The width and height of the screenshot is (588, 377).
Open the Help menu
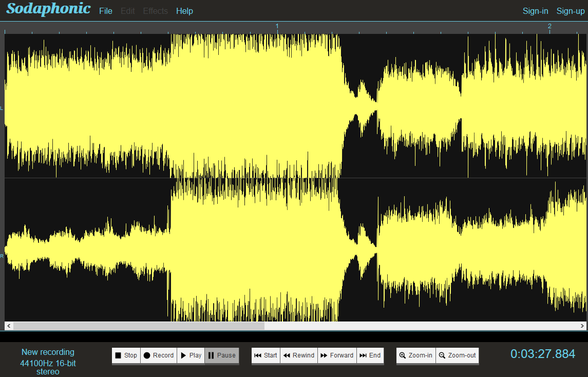coord(184,11)
